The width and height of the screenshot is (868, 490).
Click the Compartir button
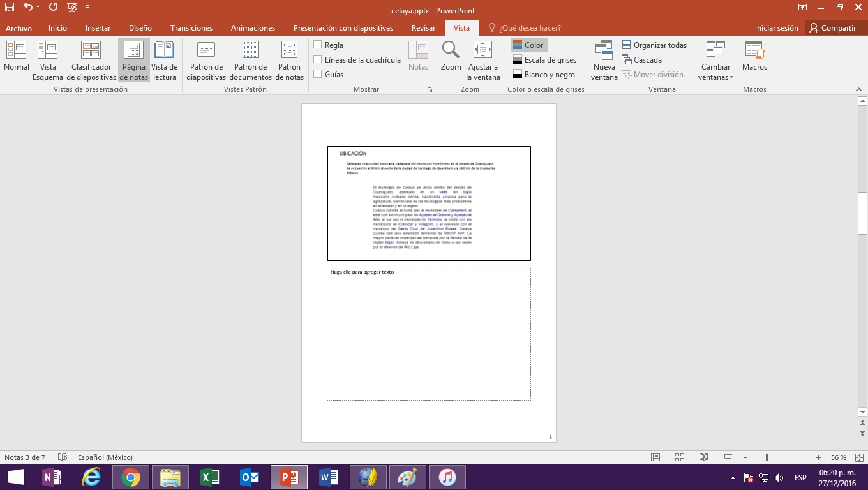(x=832, y=28)
